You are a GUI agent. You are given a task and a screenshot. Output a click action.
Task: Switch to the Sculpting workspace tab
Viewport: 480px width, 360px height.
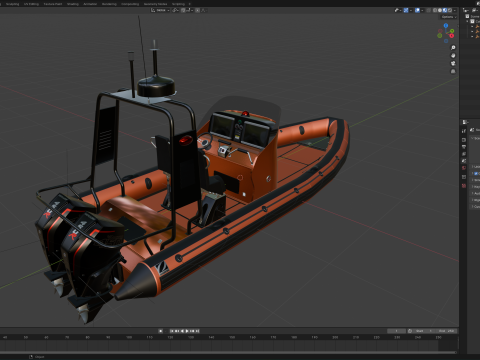(12, 4)
